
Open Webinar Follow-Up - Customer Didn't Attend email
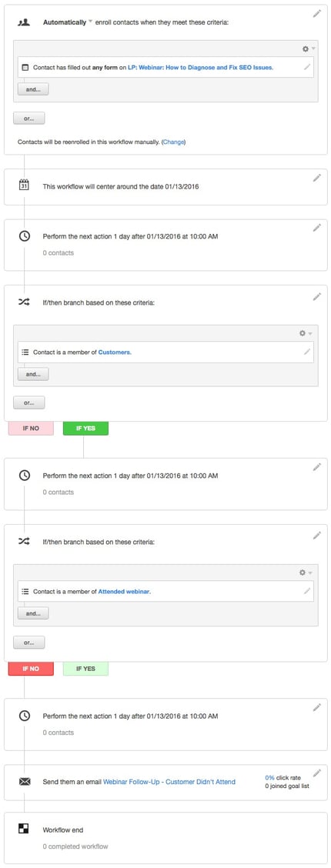coord(169,782)
